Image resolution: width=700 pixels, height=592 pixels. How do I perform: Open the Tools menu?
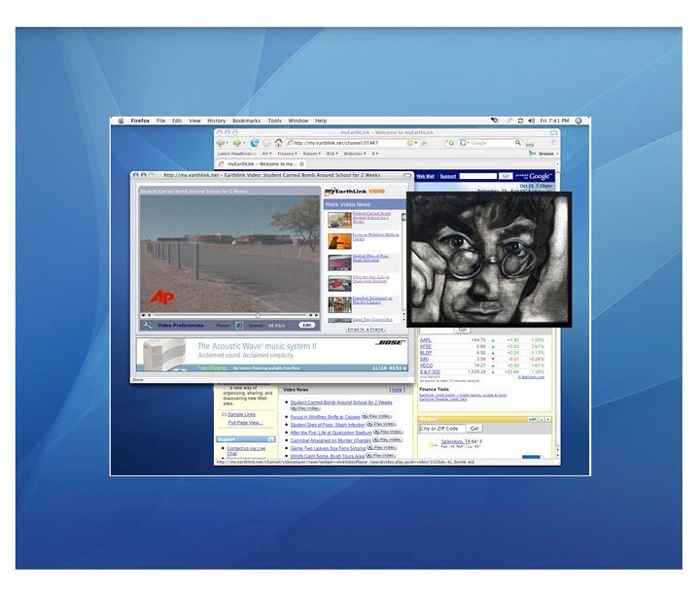[274, 120]
